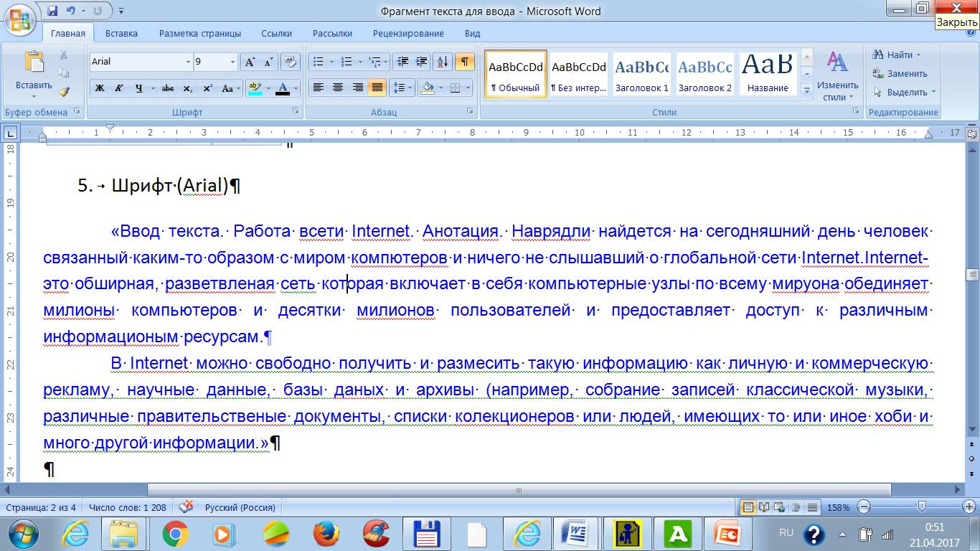Screen dimensions: 980x551
Task: Click Изменить стили button
Action: (x=837, y=76)
